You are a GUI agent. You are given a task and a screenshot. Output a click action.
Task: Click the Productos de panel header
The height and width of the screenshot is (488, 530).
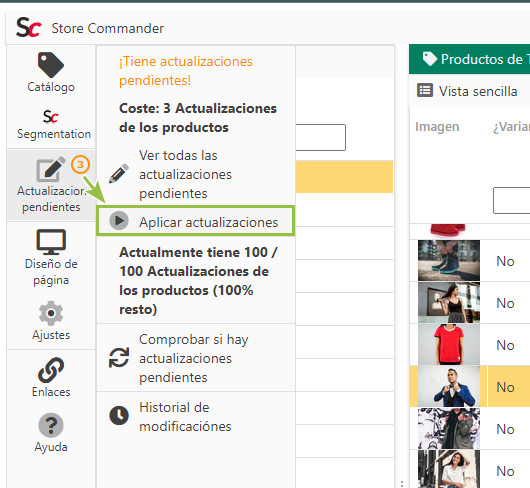click(470, 59)
